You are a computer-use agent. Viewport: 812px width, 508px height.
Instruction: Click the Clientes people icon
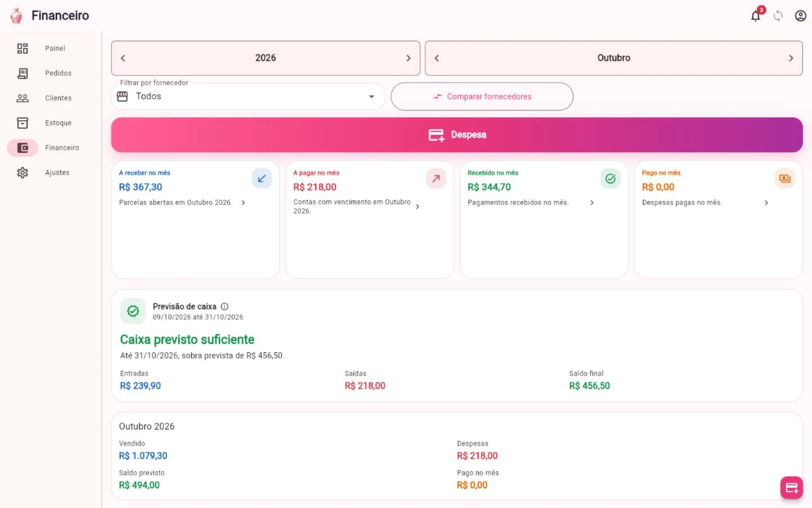coord(23,98)
